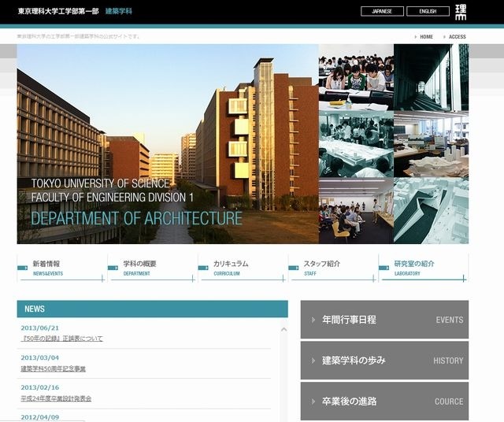Open the ACCESS page link
The width and height of the screenshot is (504, 422).
[457, 37]
